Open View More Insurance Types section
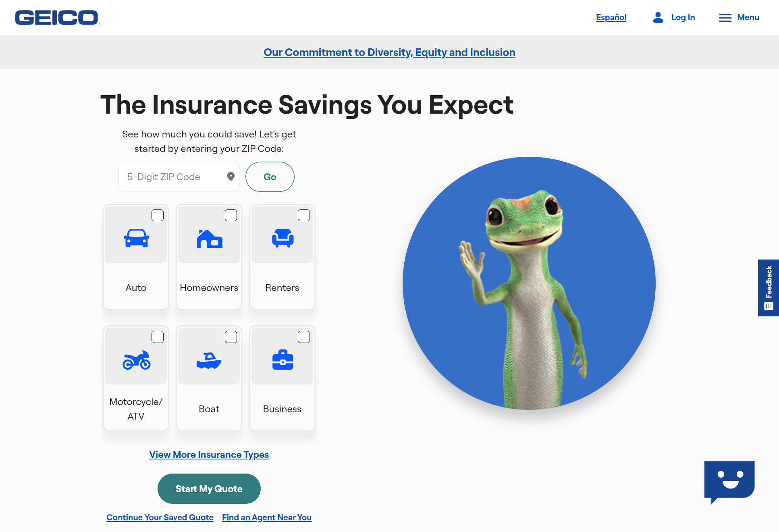The width and height of the screenshot is (779, 532). pyautogui.click(x=208, y=455)
